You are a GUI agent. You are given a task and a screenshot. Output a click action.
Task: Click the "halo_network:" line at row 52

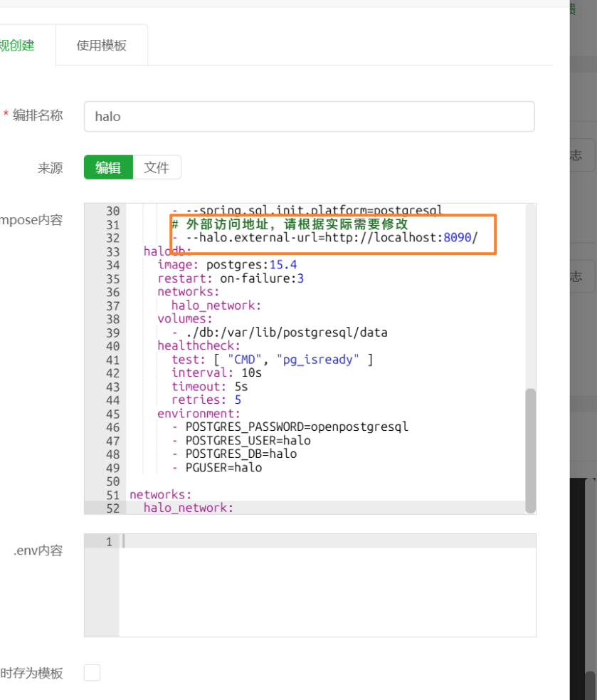click(x=189, y=508)
